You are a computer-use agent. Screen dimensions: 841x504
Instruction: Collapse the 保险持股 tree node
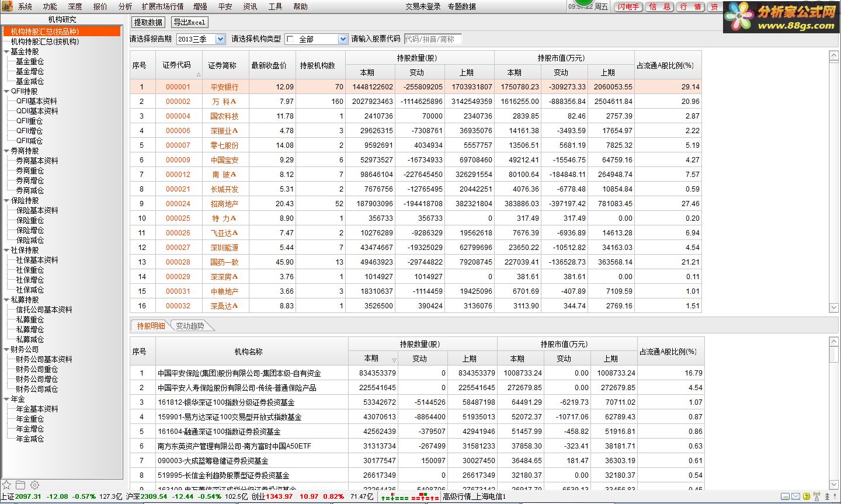click(x=6, y=200)
